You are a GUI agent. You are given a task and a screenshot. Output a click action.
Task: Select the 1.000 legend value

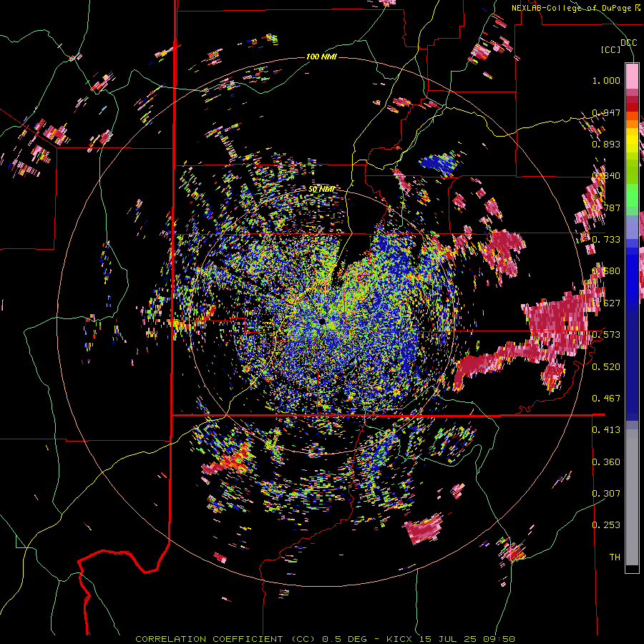click(606, 80)
